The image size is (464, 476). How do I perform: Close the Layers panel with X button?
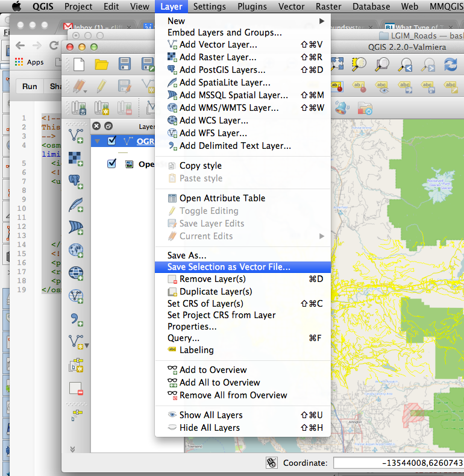coord(96,126)
